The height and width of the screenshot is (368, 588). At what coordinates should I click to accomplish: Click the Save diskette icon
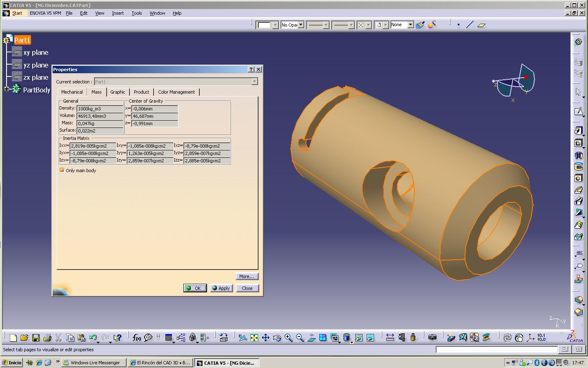click(x=36, y=338)
